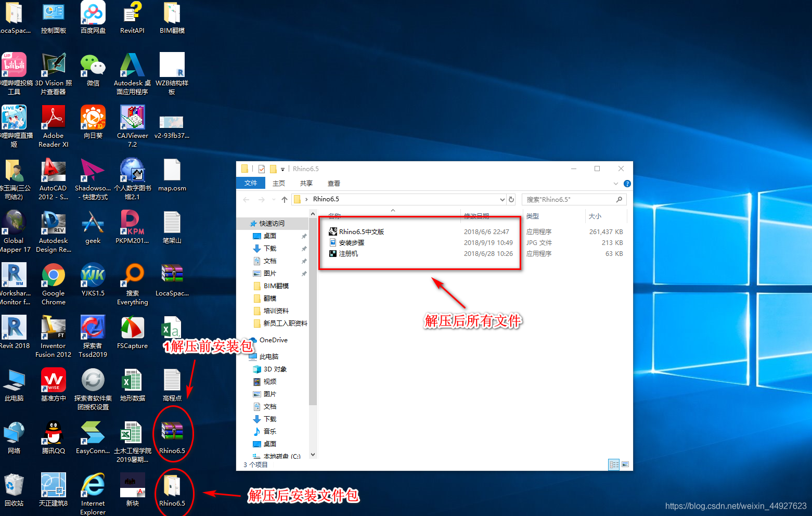The height and width of the screenshot is (516, 812).
Task: Select the 天正建筑8 desktop icon
Action: pos(54,490)
